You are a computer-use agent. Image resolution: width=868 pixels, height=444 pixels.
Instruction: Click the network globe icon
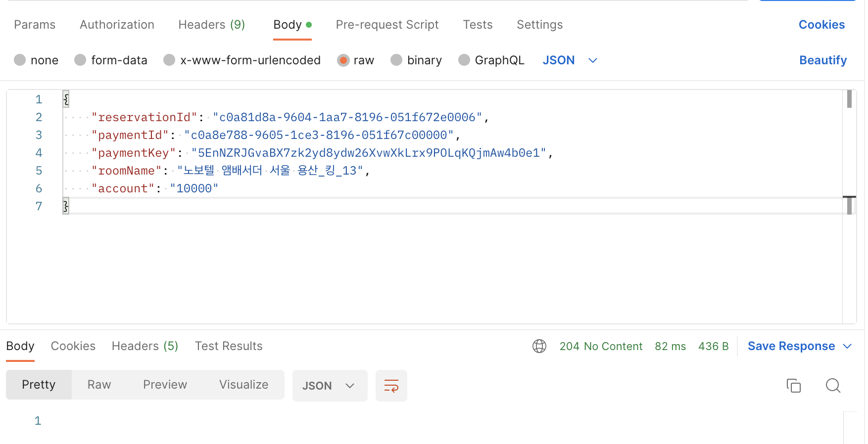click(x=539, y=346)
